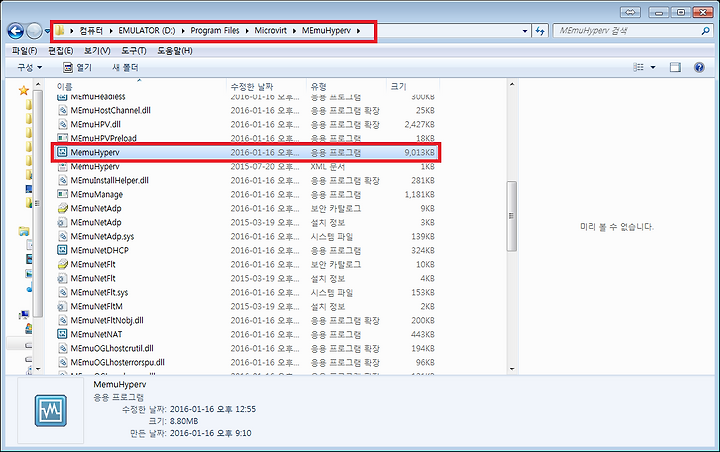Sort by the 크기 column header

pos(413,86)
